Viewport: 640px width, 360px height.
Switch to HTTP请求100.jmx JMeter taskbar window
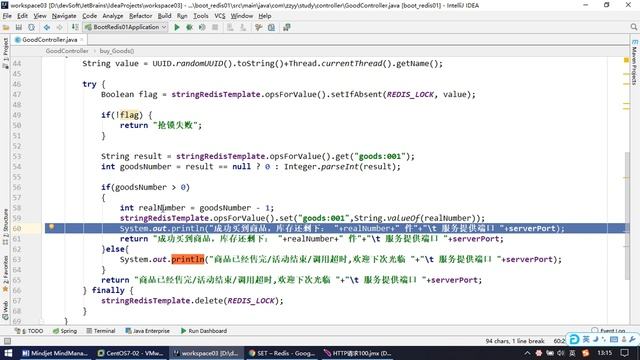coord(357,353)
